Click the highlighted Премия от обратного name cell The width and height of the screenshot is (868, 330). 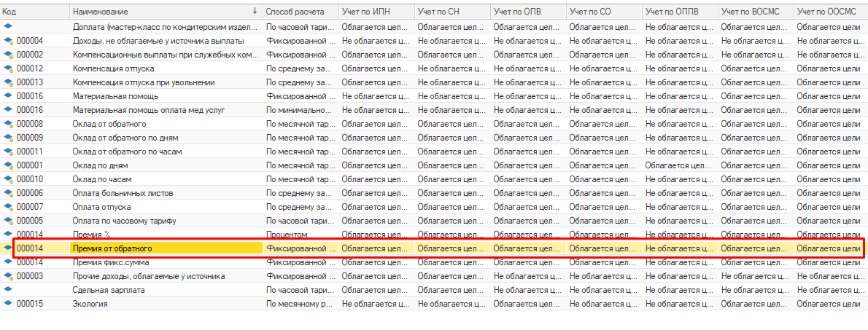pos(166,248)
